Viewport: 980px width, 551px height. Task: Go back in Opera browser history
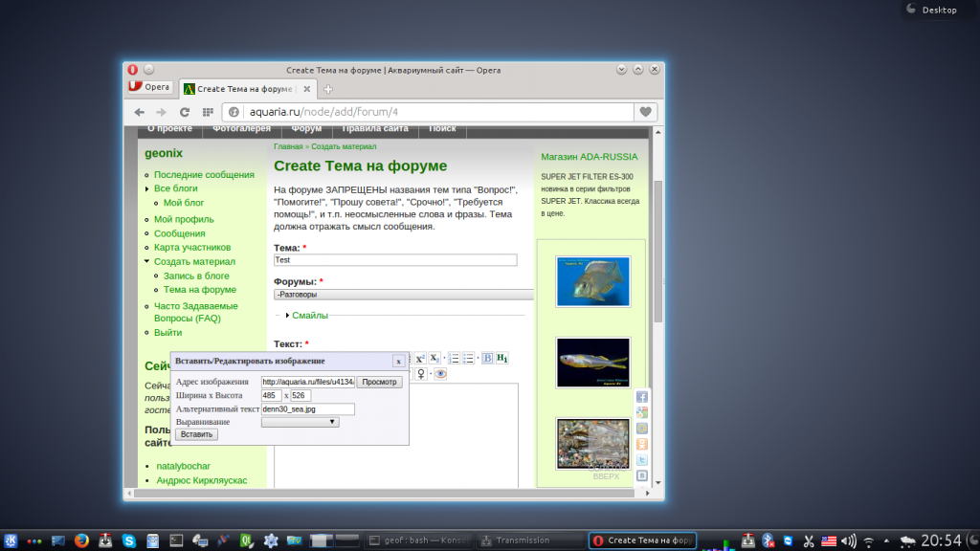pos(140,112)
